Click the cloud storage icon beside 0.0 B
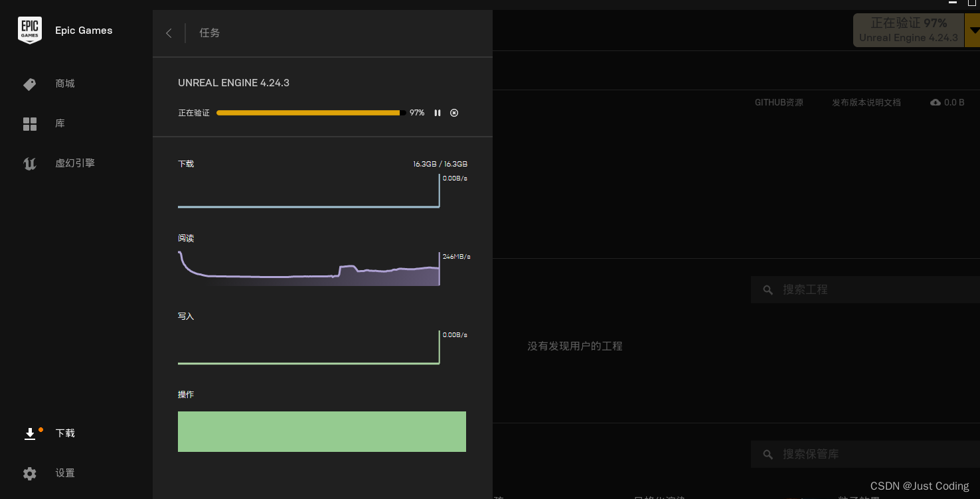Viewport: 980px width, 499px height. pos(936,103)
